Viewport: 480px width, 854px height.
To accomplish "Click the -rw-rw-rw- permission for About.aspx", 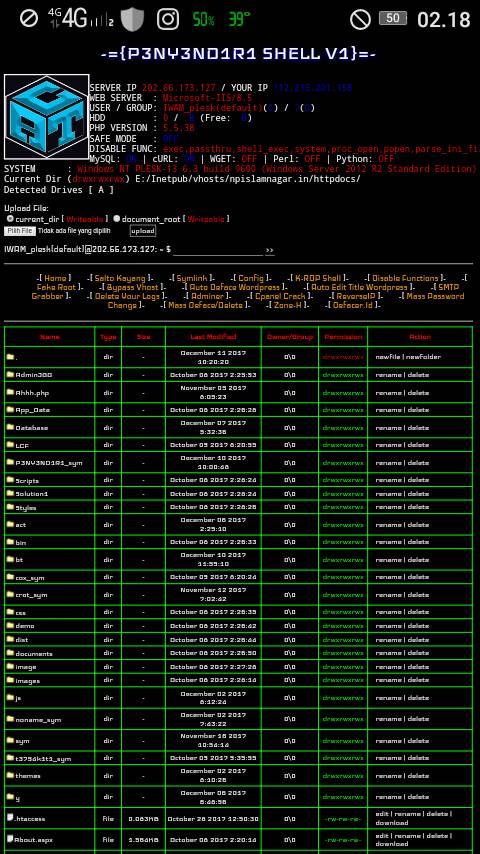I will click(343, 840).
